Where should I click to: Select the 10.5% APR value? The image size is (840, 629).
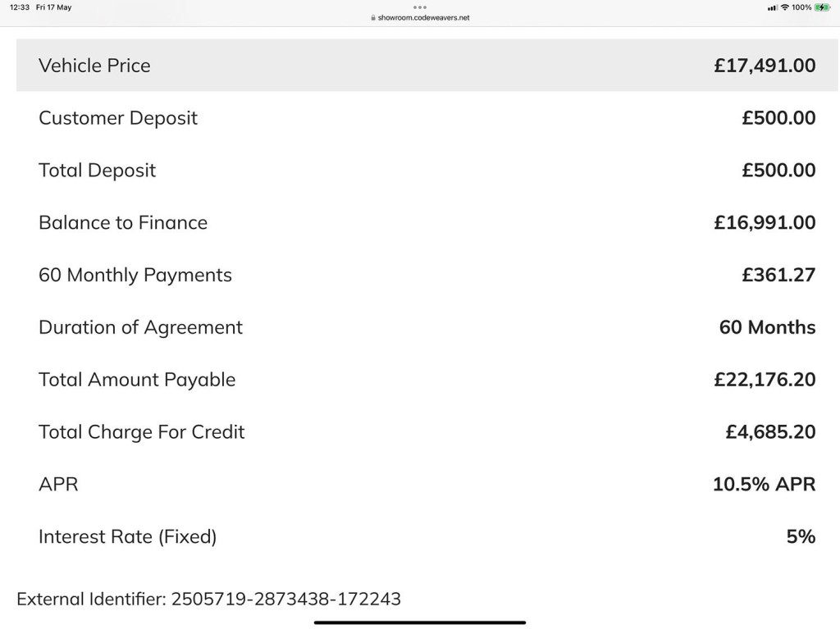coord(764,485)
